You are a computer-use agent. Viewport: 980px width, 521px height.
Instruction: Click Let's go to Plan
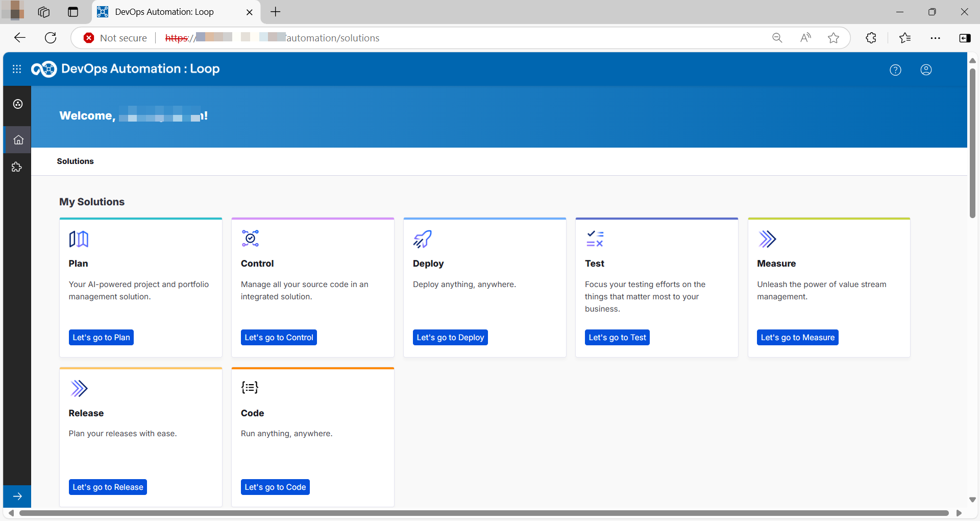pos(101,337)
